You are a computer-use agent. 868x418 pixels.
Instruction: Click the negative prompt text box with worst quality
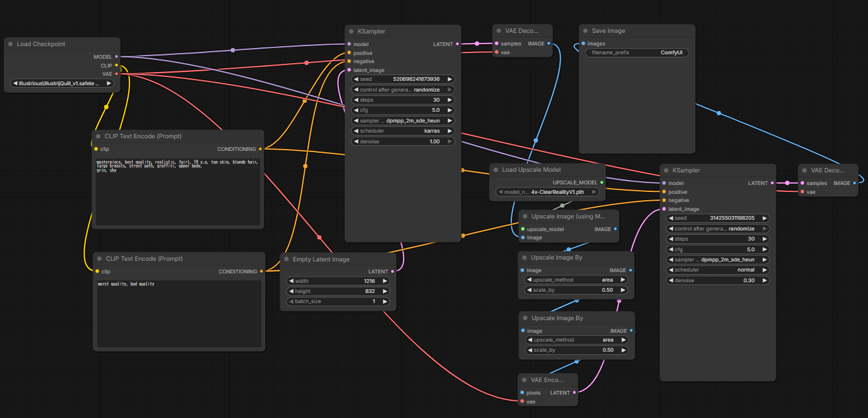[179, 313]
